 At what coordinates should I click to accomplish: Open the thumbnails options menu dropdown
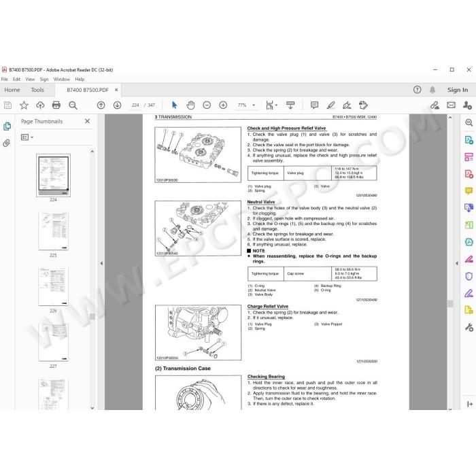click(27, 137)
